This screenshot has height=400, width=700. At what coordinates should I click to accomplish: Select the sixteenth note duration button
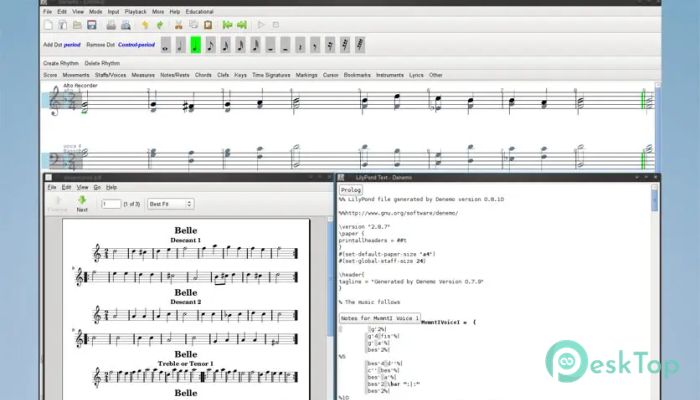coord(225,45)
